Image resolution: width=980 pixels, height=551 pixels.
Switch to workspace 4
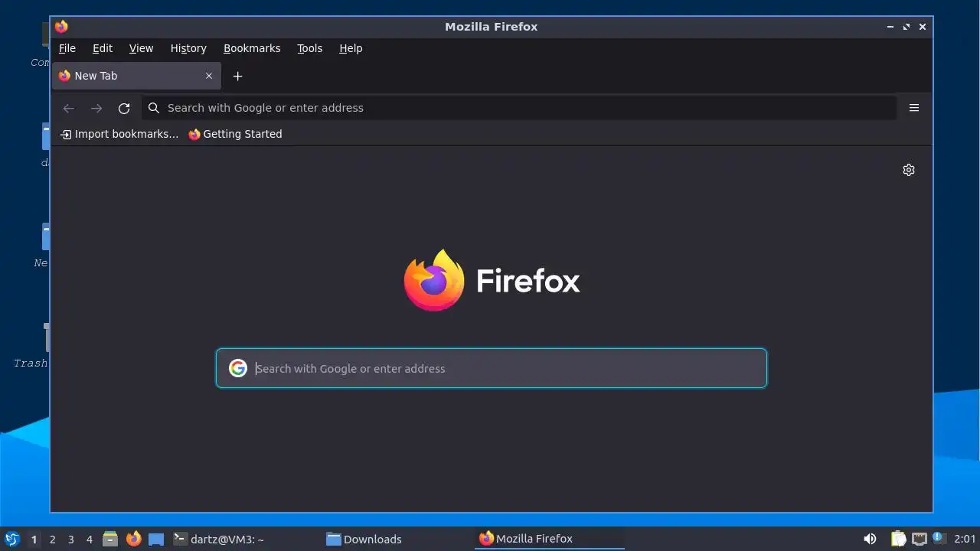[x=89, y=539]
